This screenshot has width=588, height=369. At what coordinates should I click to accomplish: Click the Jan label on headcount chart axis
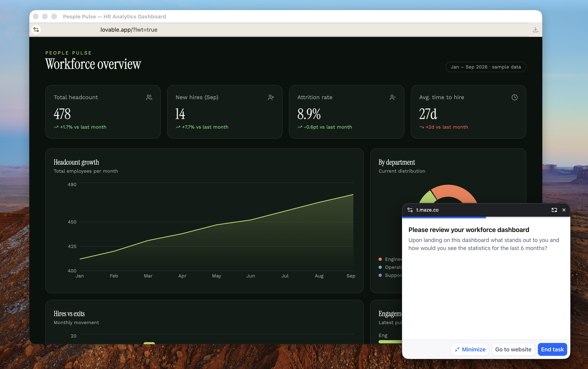tap(80, 276)
